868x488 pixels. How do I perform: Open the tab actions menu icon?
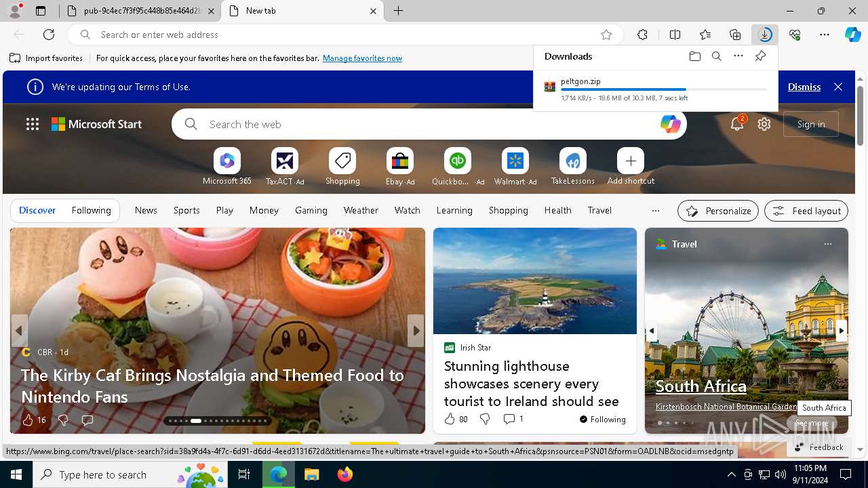(41, 11)
